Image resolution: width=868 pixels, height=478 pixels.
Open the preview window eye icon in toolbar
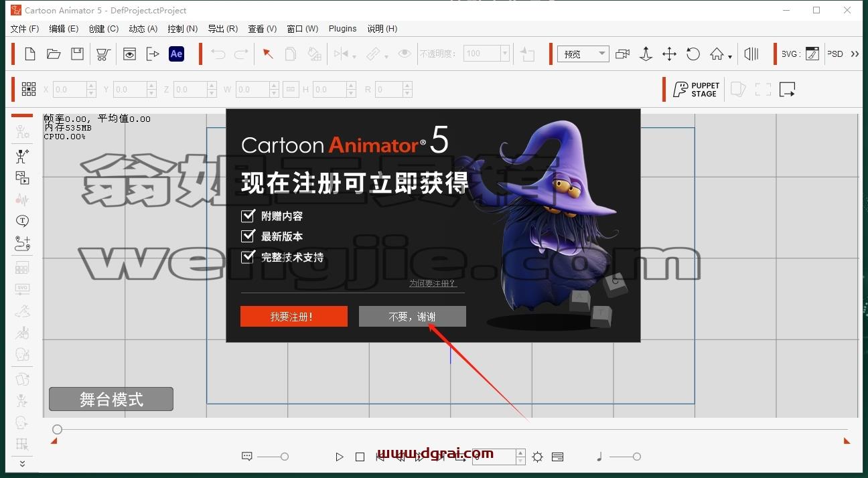point(129,54)
